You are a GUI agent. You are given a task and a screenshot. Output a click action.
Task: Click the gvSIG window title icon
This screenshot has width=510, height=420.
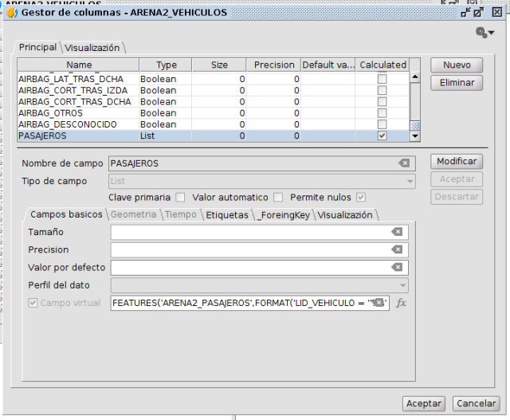[10, 13]
